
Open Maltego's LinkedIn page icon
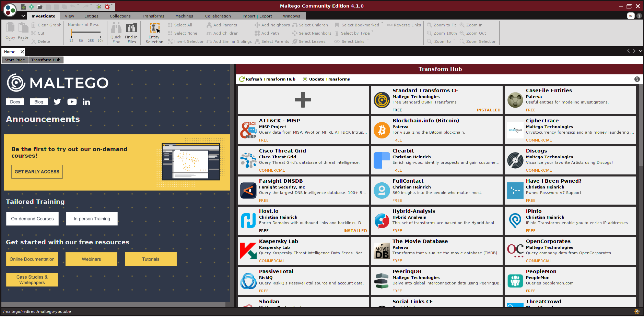86,102
